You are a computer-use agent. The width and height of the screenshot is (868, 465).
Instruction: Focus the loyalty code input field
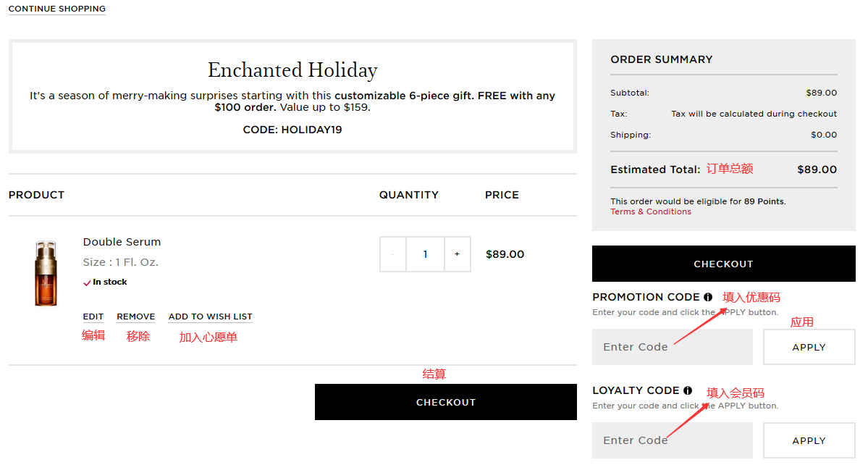pos(672,440)
